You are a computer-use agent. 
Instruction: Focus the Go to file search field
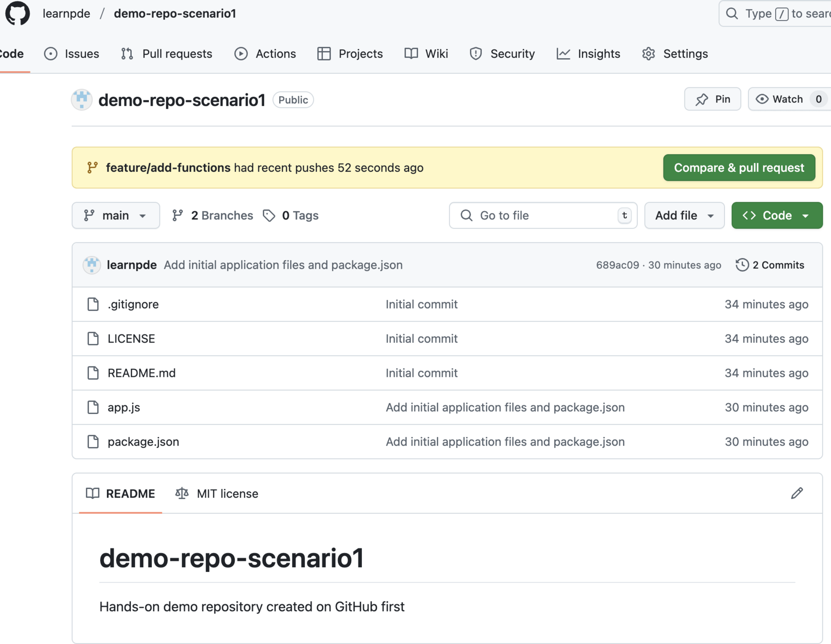[x=543, y=215]
